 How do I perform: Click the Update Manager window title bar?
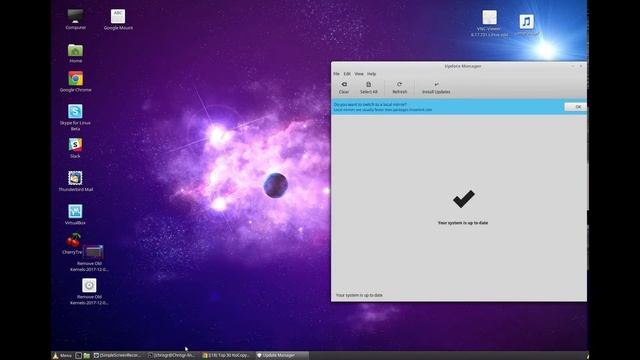459,66
